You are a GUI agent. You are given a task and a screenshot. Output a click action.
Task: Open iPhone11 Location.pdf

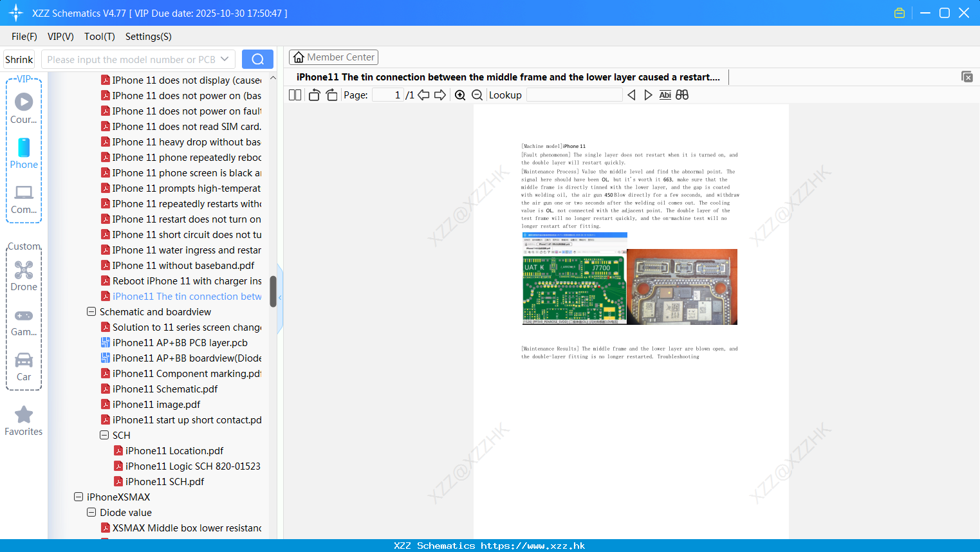point(169,450)
